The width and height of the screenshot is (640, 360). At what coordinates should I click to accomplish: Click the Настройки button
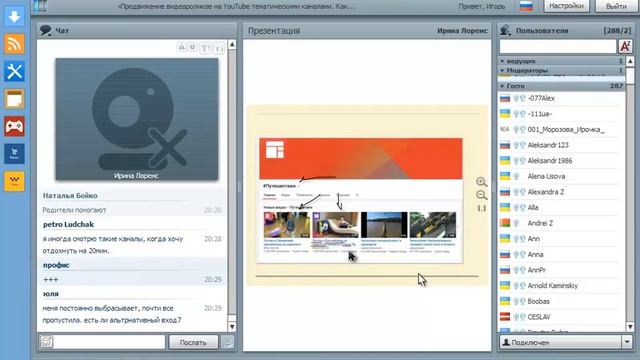tap(566, 6)
